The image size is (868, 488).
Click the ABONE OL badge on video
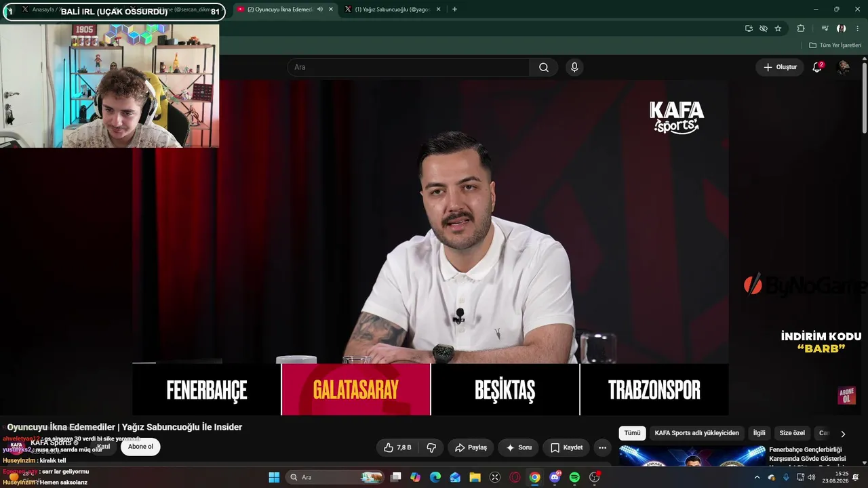[846, 396]
